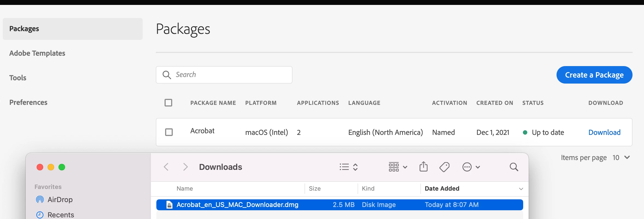Click Named activation cell
644x219 pixels.
click(x=443, y=132)
